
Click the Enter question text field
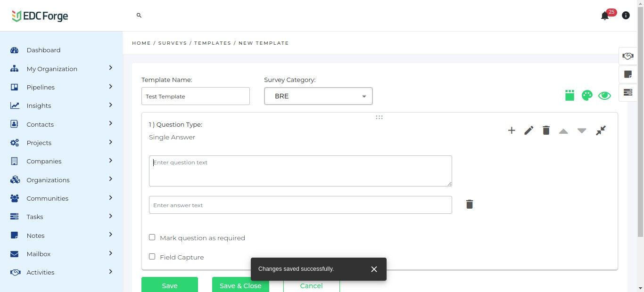click(x=300, y=170)
